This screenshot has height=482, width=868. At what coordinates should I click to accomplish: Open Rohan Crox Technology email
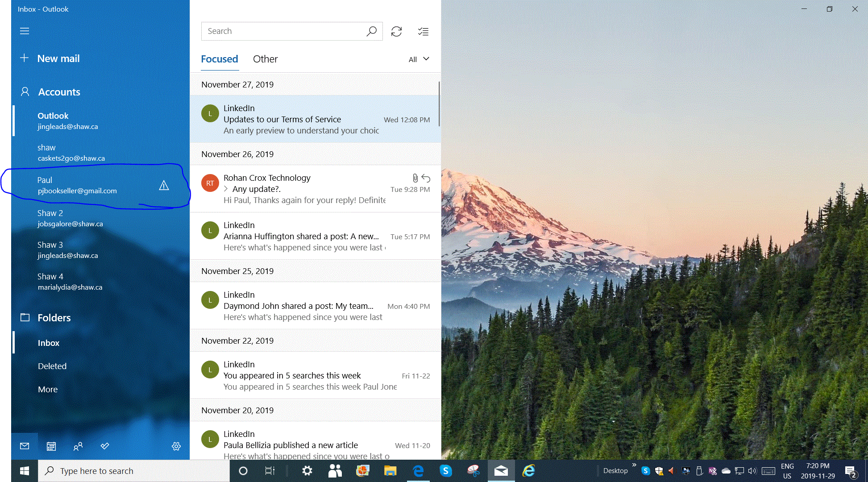point(315,189)
